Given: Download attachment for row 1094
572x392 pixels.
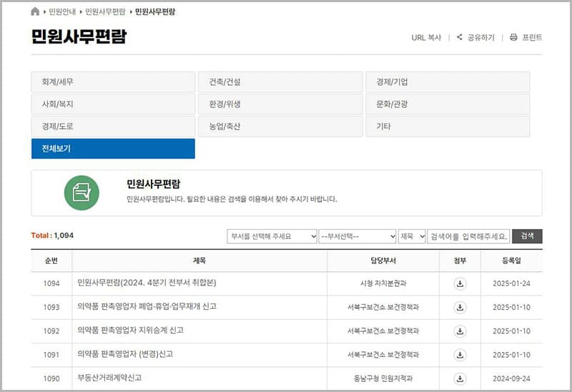Looking at the screenshot, I should (460, 283).
